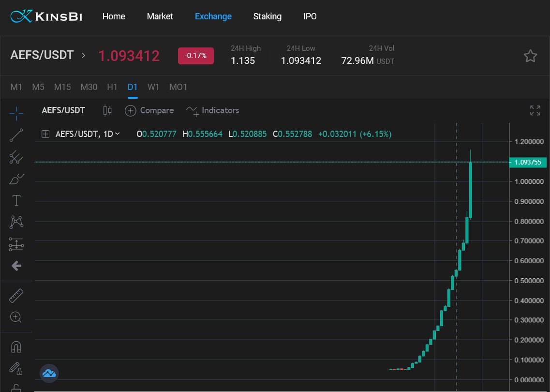Click the AEFS/USDT symbol in chart toolbar
The image size is (550, 392).
(x=63, y=110)
